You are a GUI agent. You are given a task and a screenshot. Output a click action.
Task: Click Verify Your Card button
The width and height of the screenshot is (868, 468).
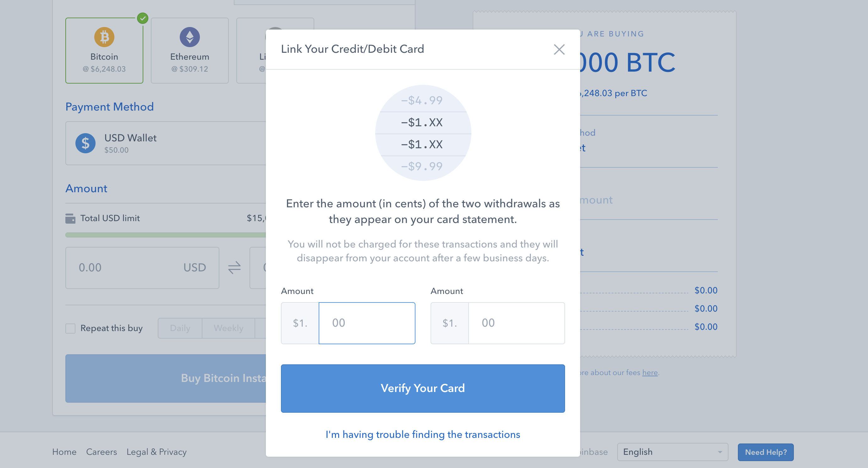tap(422, 388)
